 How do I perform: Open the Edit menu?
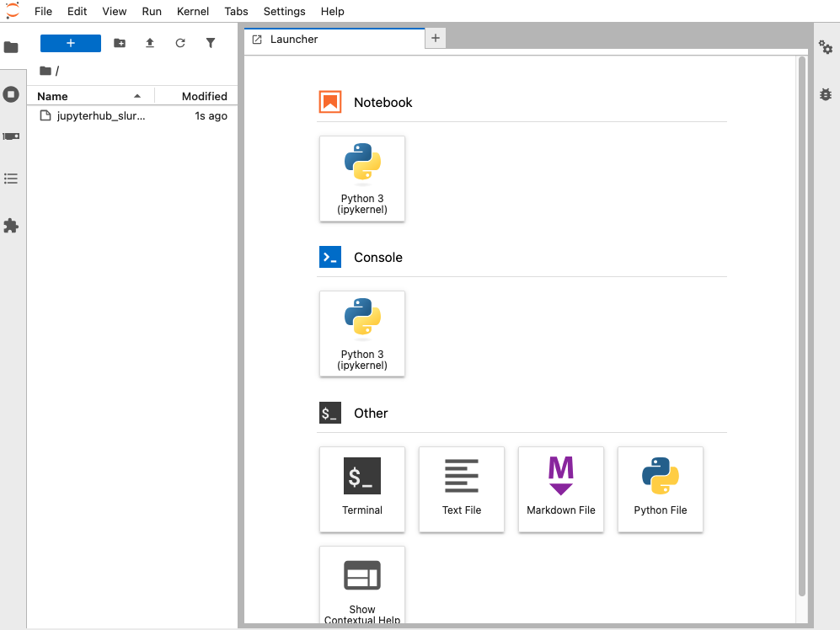click(x=78, y=11)
